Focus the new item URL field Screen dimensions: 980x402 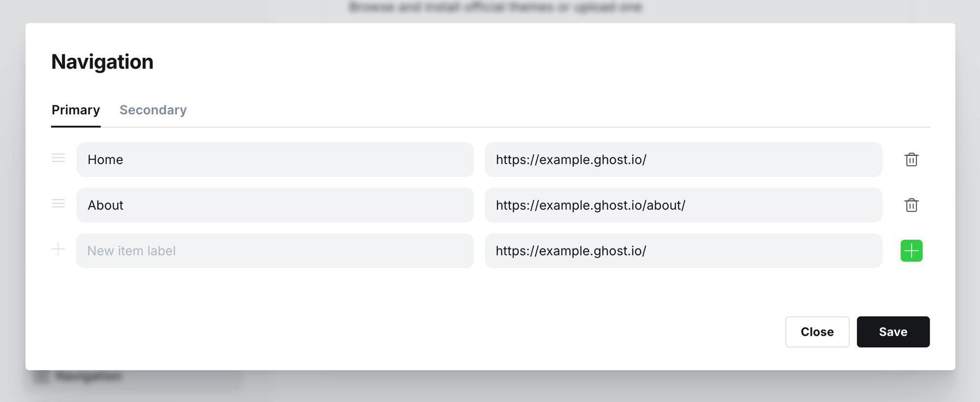click(683, 251)
